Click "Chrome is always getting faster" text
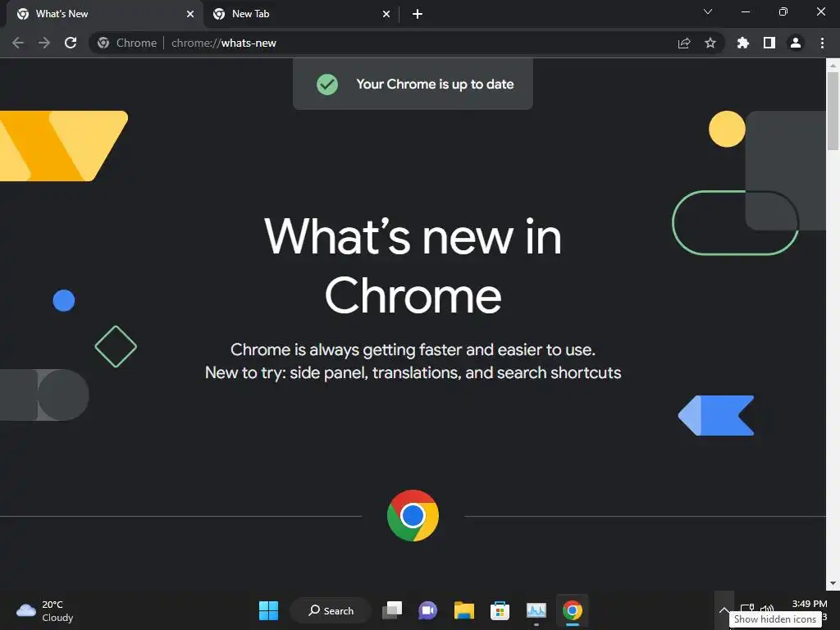This screenshot has height=630, width=840. (x=413, y=349)
